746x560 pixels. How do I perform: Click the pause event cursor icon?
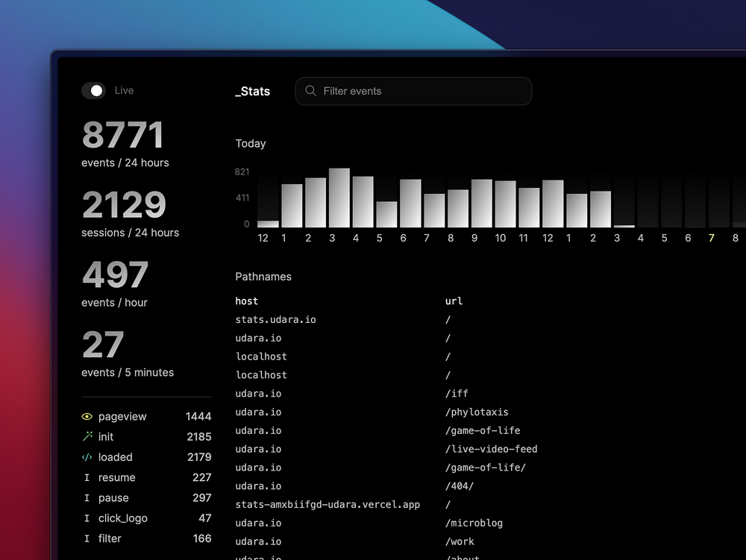(87, 498)
